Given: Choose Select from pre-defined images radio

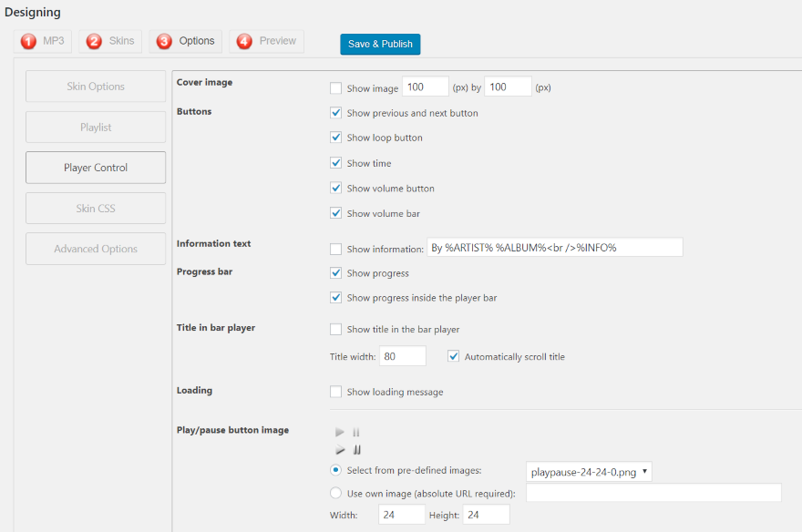Looking at the screenshot, I should click(x=335, y=470).
